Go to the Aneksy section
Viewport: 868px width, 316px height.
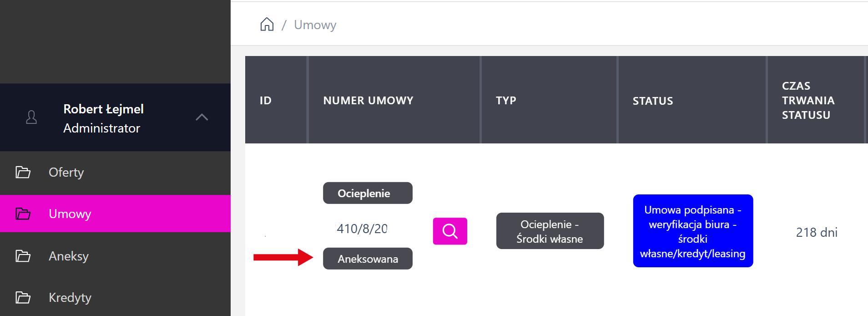pyautogui.click(x=69, y=256)
